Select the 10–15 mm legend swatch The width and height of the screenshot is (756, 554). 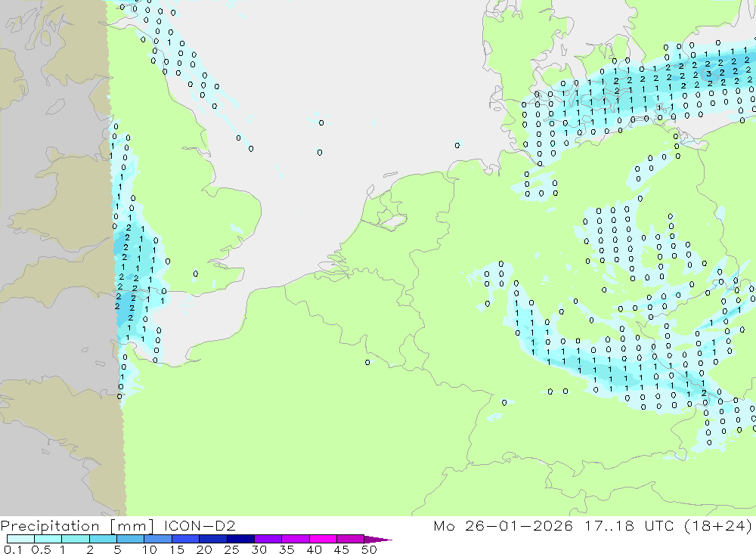tap(158, 539)
